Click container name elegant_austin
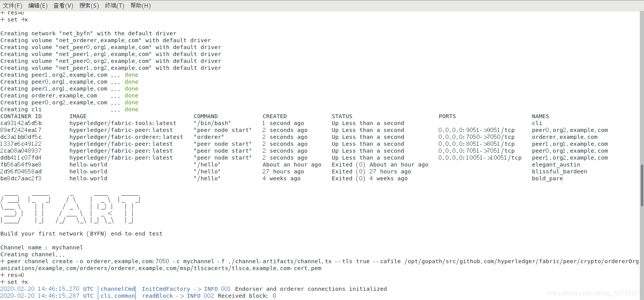644x300 pixels. [x=556, y=165]
